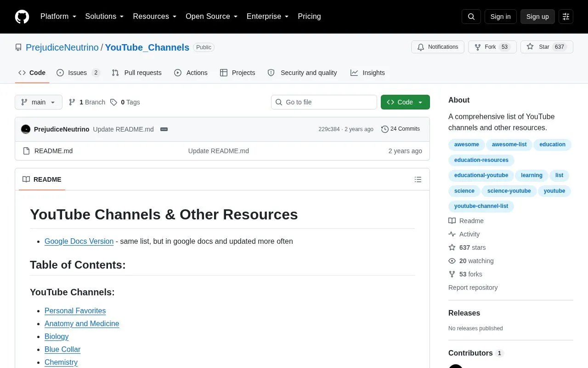Expand the Open Source menu
The image size is (588, 368).
(212, 17)
